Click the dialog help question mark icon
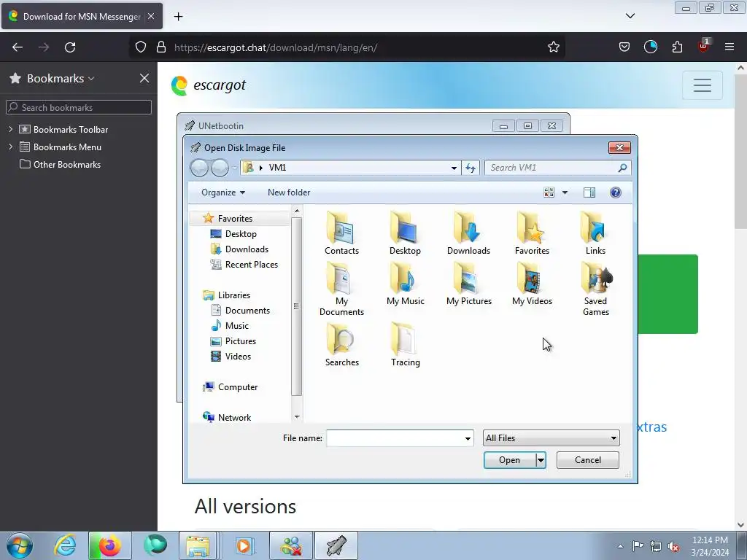 pyautogui.click(x=615, y=192)
